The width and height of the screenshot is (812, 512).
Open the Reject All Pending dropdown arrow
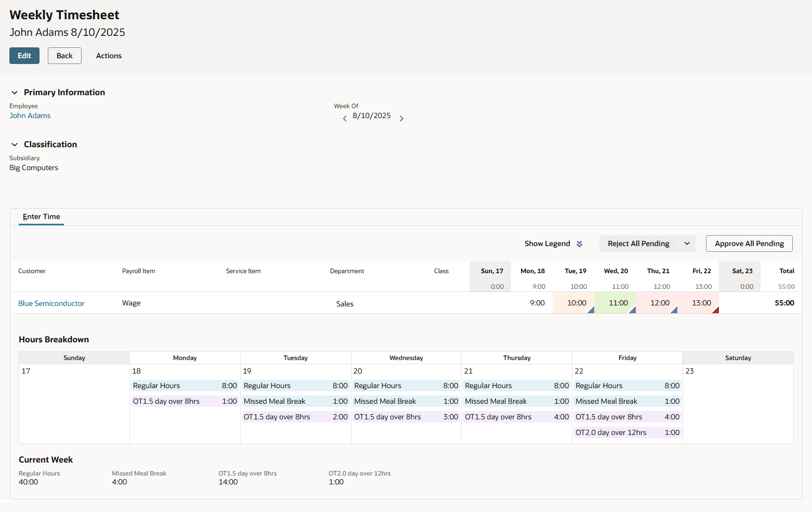(687, 243)
